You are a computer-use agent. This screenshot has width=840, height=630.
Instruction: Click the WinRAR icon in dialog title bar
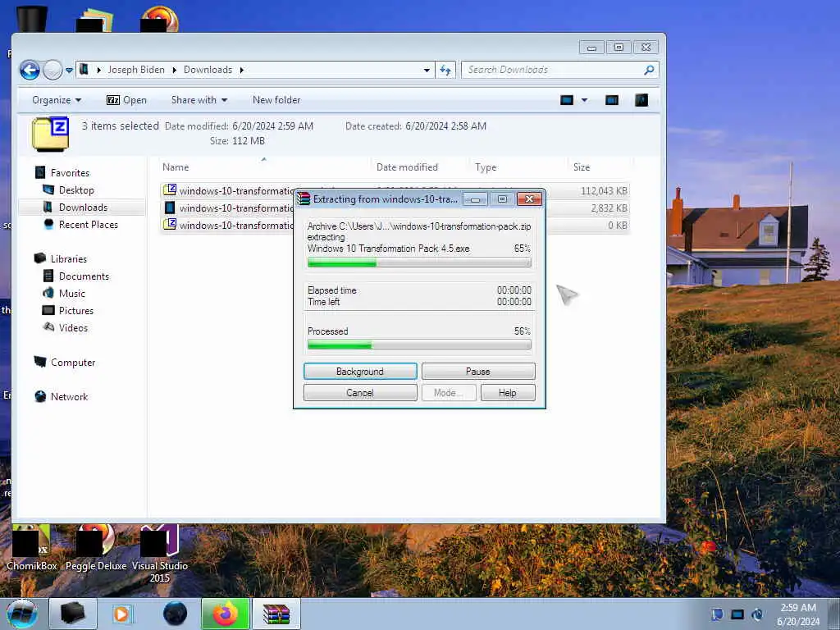tap(304, 199)
